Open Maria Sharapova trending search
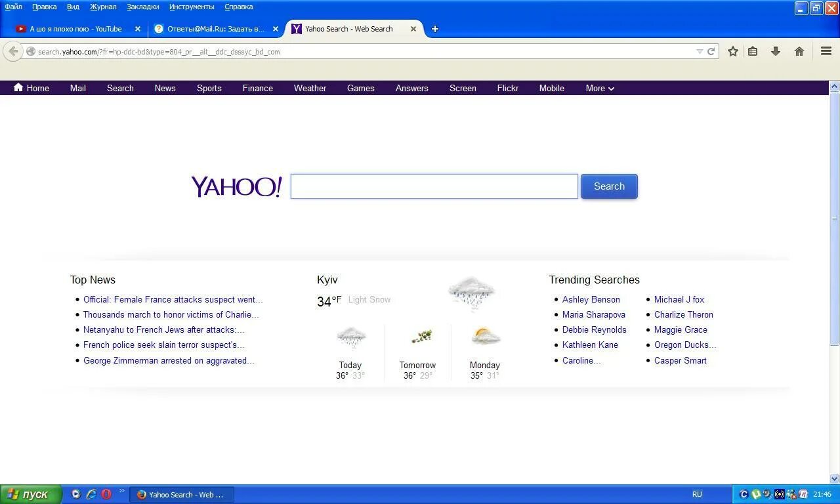840x504 pixels. pyautogui.click(x=594, y=314)
